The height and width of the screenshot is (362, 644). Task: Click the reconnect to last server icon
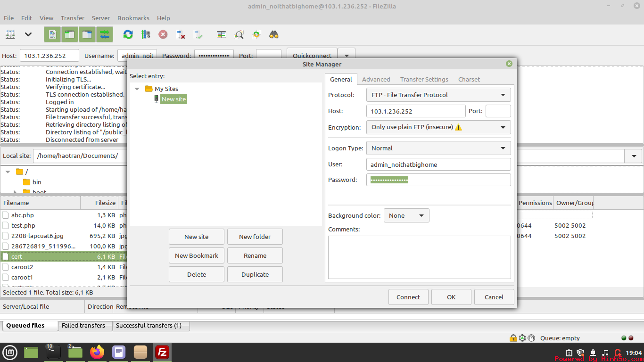tap(198, 34)
